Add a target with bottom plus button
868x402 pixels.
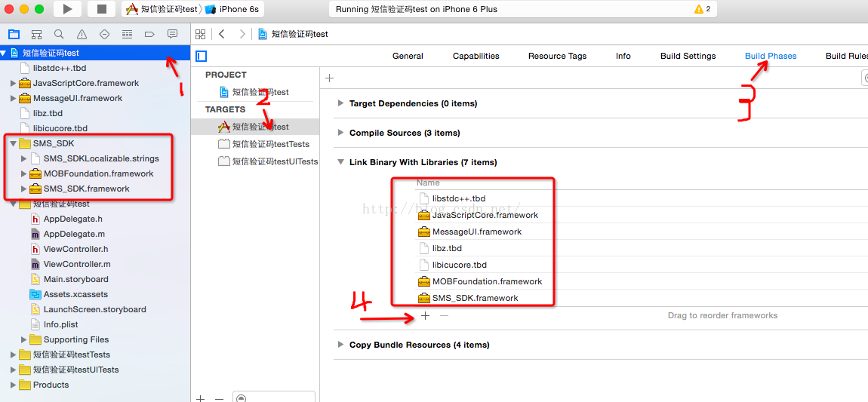tap(200, 398)
